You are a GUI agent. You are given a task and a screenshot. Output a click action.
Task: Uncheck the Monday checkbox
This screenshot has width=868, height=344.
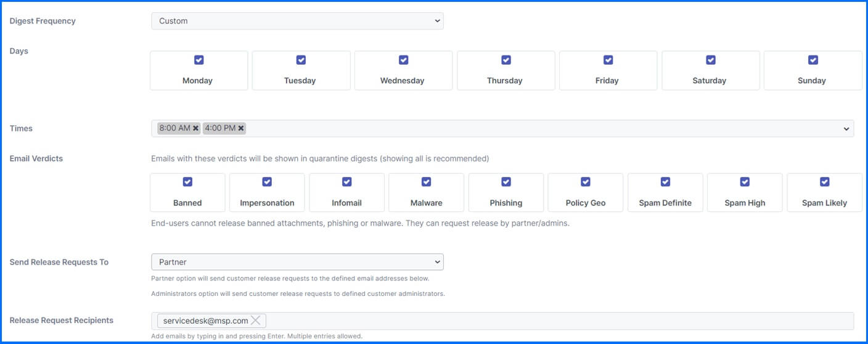[199, 60]
